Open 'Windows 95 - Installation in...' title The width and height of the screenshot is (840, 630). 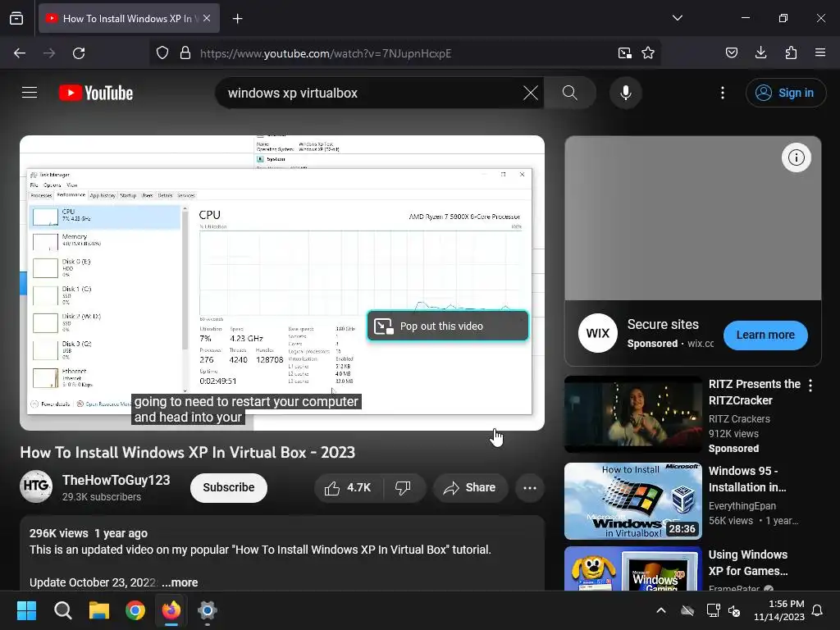(x=747, y=479)
